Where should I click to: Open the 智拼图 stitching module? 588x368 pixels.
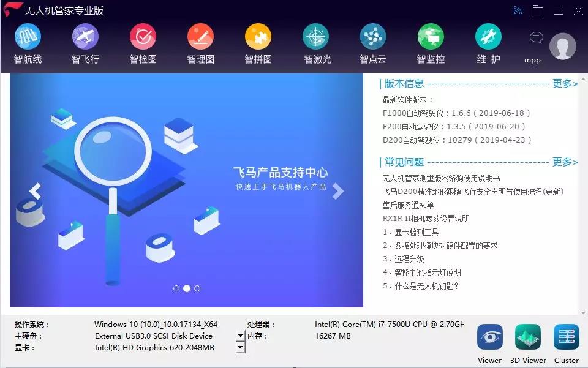[258, 37]
